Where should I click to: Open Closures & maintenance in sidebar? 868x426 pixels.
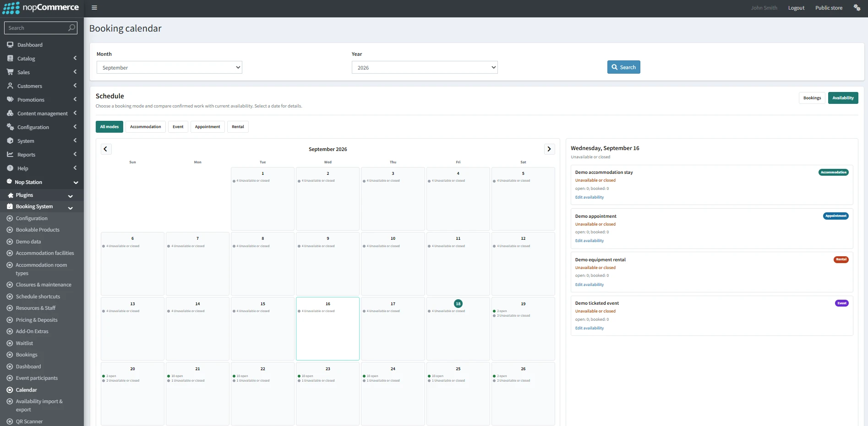pos(44,285)
